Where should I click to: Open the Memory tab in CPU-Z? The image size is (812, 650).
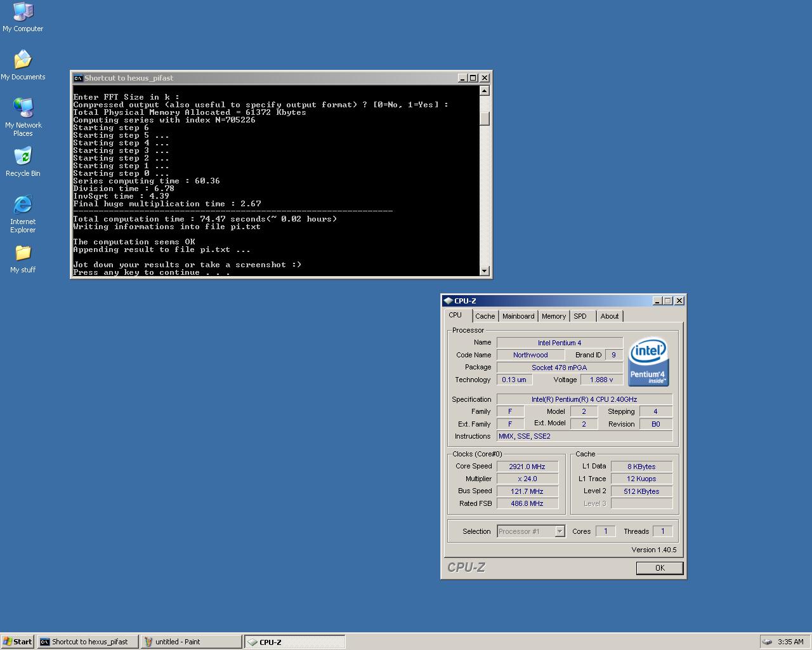(554, 316)
